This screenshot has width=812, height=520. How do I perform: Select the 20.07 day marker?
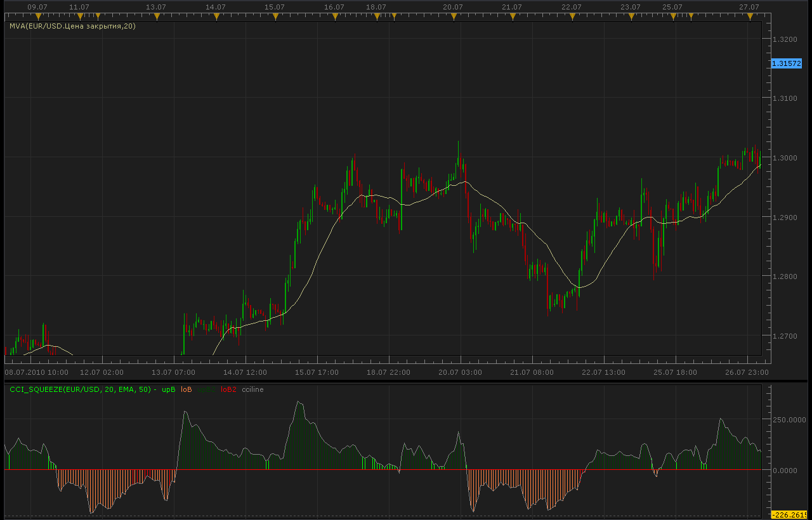point(453,16)
